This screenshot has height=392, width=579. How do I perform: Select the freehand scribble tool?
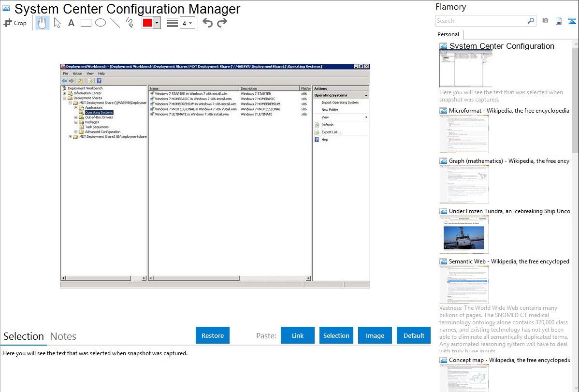click(130, 23)
